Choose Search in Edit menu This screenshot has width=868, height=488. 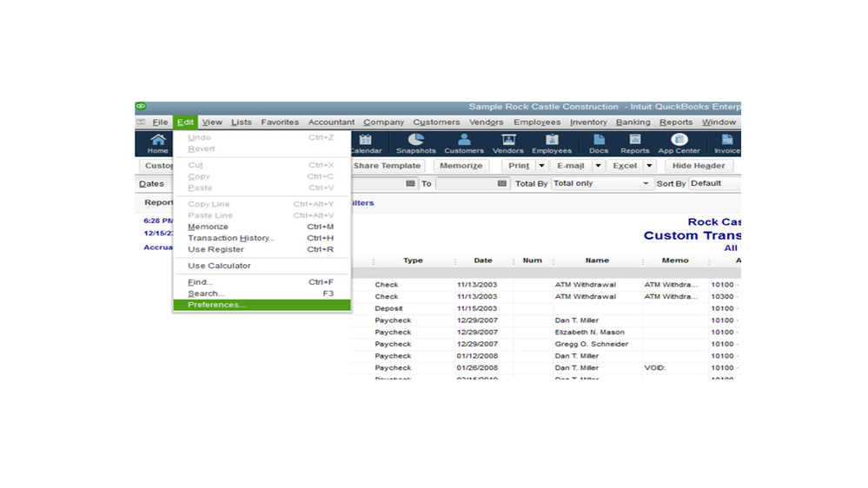coord(262,293)
